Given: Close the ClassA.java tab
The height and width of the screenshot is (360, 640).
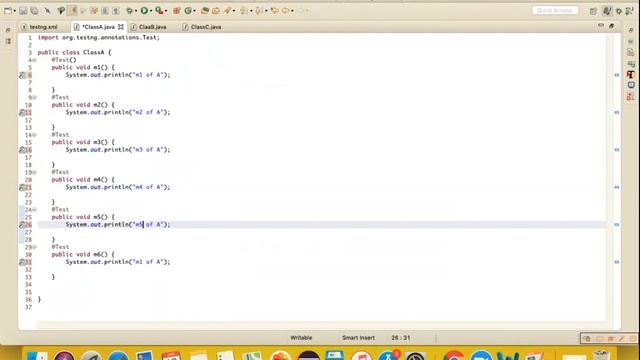Looking at the screenshot, I should point(121,27).
